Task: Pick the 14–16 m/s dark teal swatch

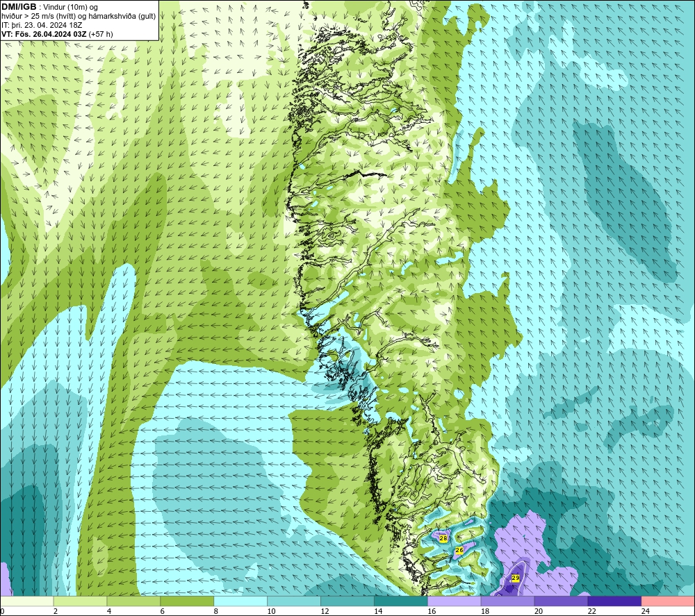Action: [x=401, y=601]
